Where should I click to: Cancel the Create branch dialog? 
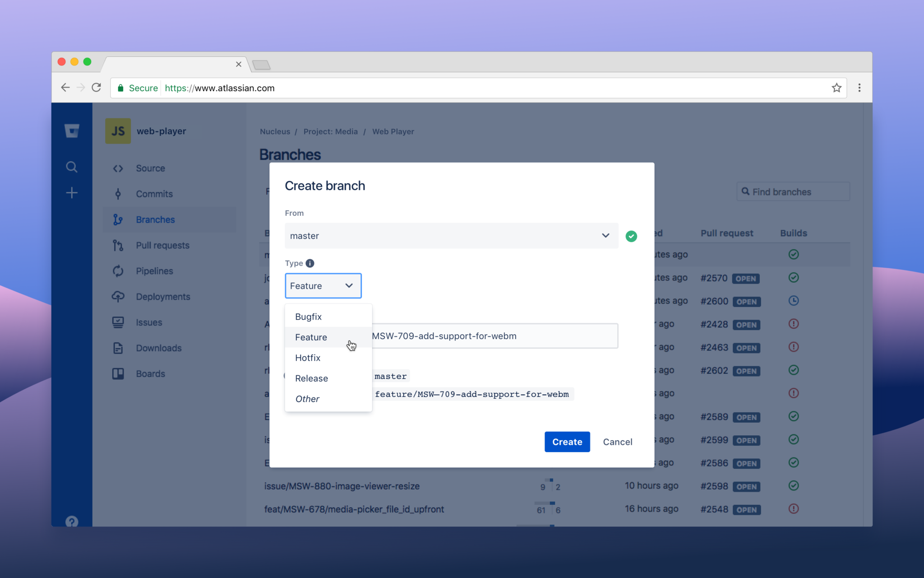tap(617, 442)
